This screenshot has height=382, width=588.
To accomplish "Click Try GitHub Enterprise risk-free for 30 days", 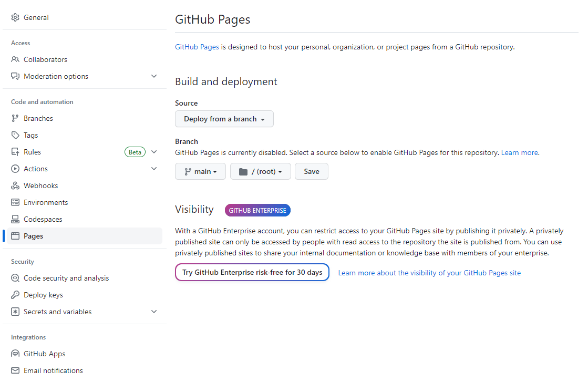I will pyautogui.click(x=252, y=272).
